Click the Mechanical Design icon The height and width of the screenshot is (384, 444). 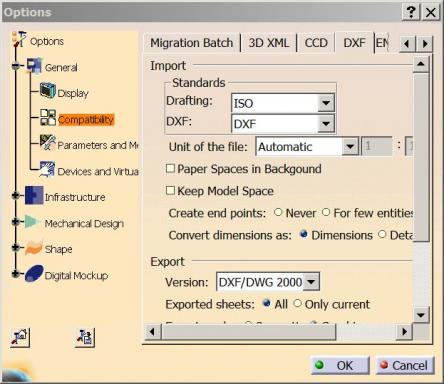(32, 221)
